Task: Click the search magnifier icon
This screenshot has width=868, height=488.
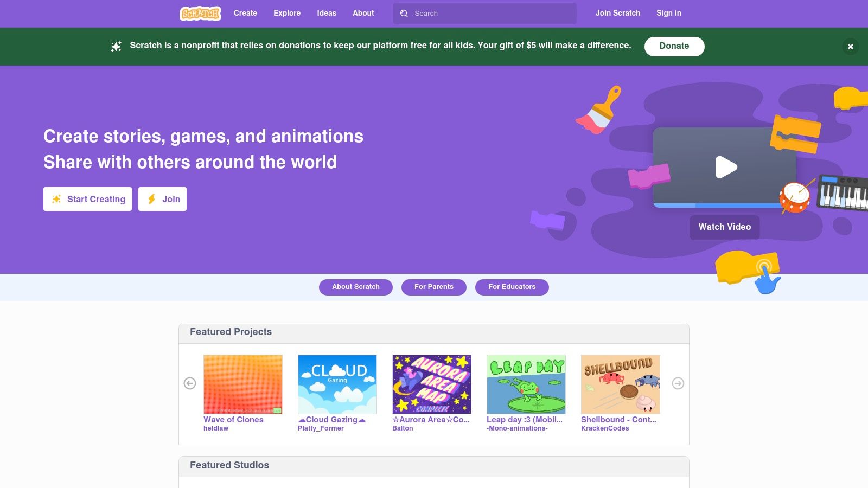Action: tap(404, 14)
